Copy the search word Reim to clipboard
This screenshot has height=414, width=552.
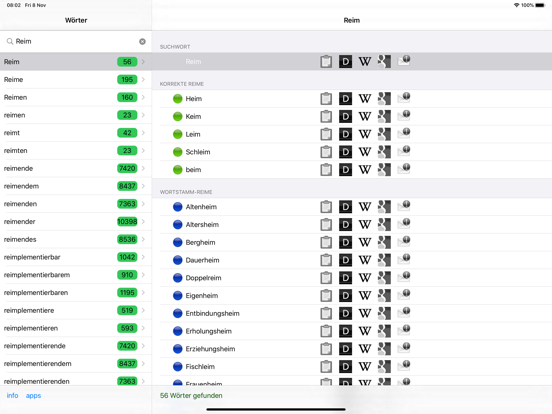coord(326,62)
